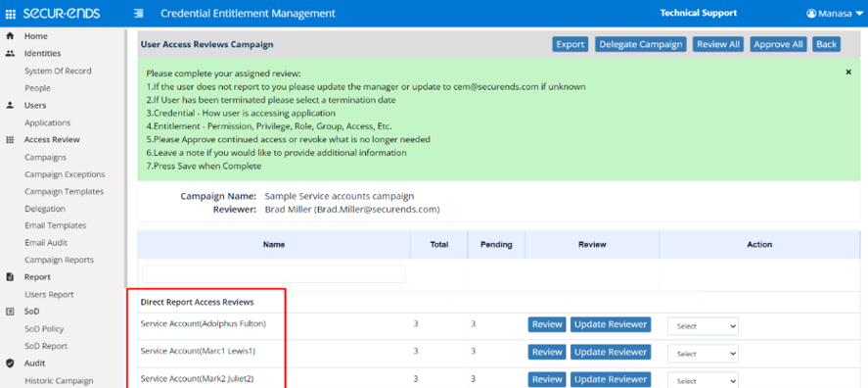Screen dimensions: 868x388
Task: Click Update Reviewer for Marc1 Lewis1
Action: pyautogui.click(x=611, y=352)
